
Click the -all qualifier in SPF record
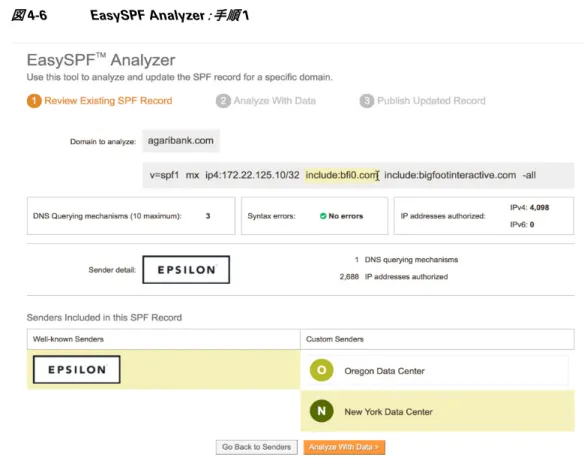click(x=529, y=175)
